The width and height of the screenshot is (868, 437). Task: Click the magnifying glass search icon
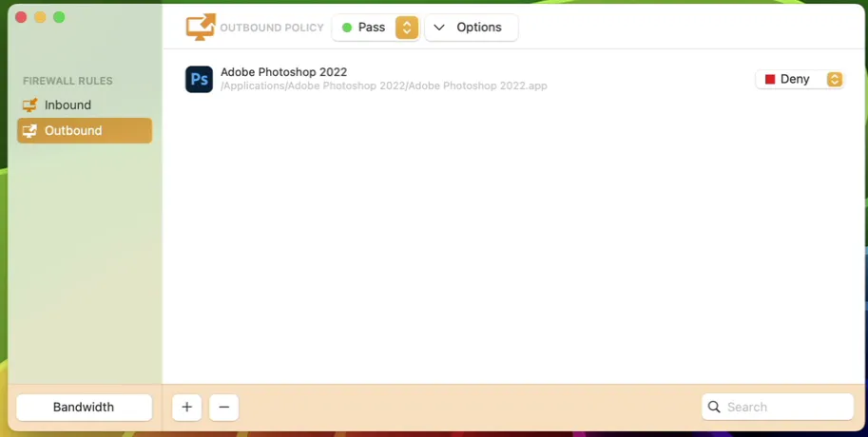pyautogui.click(x=714, y=408)
